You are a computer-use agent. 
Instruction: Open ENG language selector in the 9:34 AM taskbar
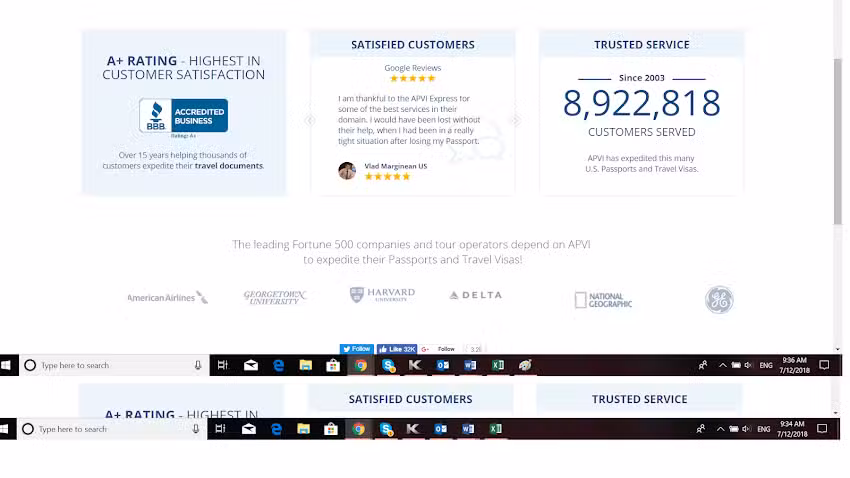pyautogui.click(x=764, y=429)
